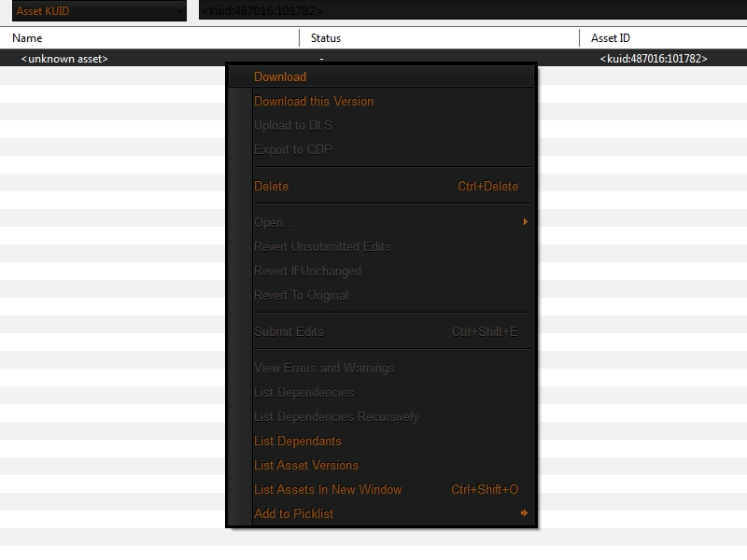The height and width of the screenshot is (560, 747).
Task: Click Revert To Original option
Action: point(301,296)
